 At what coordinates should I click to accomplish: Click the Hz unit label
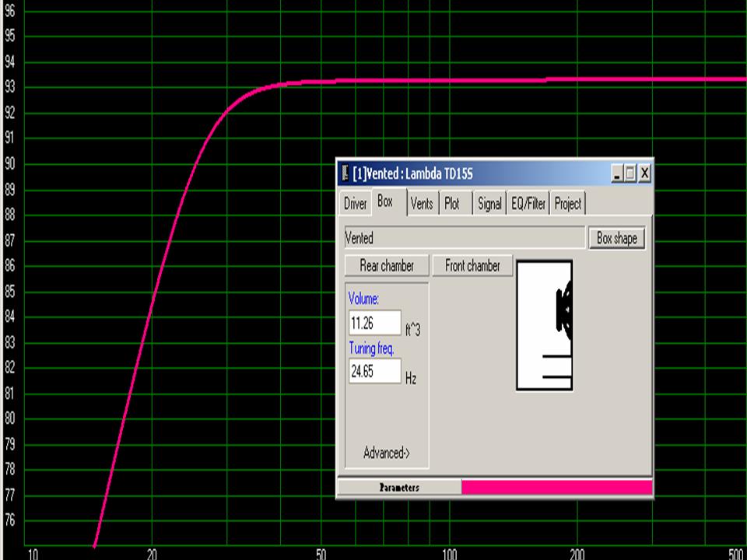(411, 379)
